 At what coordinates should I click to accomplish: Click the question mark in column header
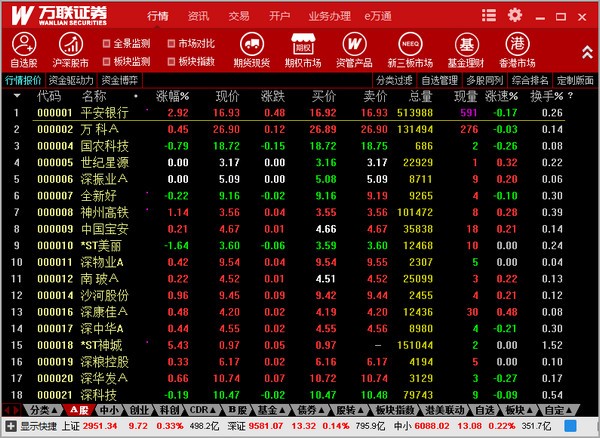click(571, 96)
